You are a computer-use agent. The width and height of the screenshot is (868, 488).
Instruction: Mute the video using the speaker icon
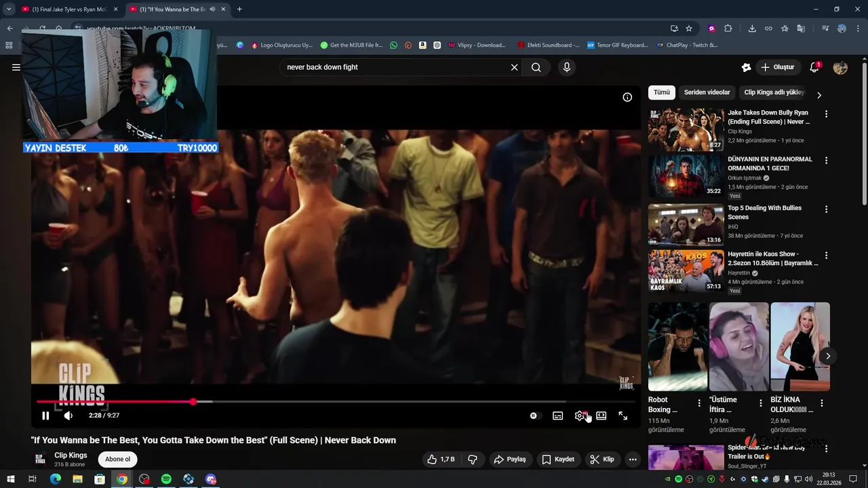(68, 415)
